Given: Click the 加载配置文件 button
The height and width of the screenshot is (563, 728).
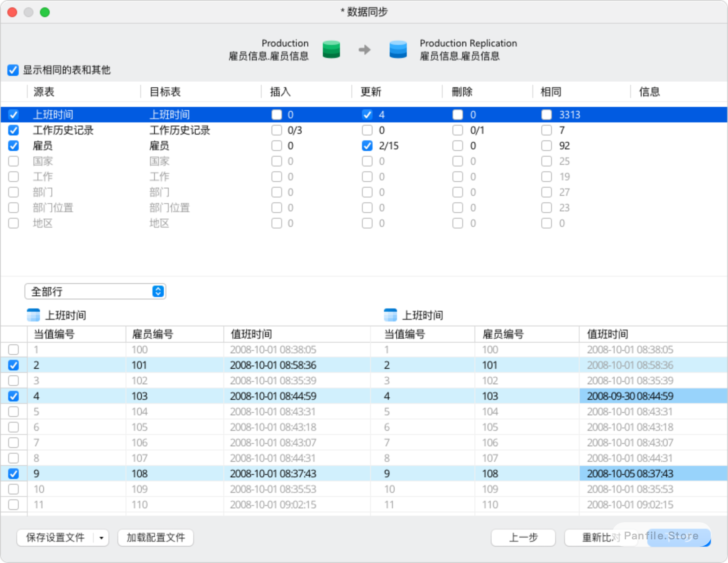Looking at the screenshot, I should pos(156,538).
